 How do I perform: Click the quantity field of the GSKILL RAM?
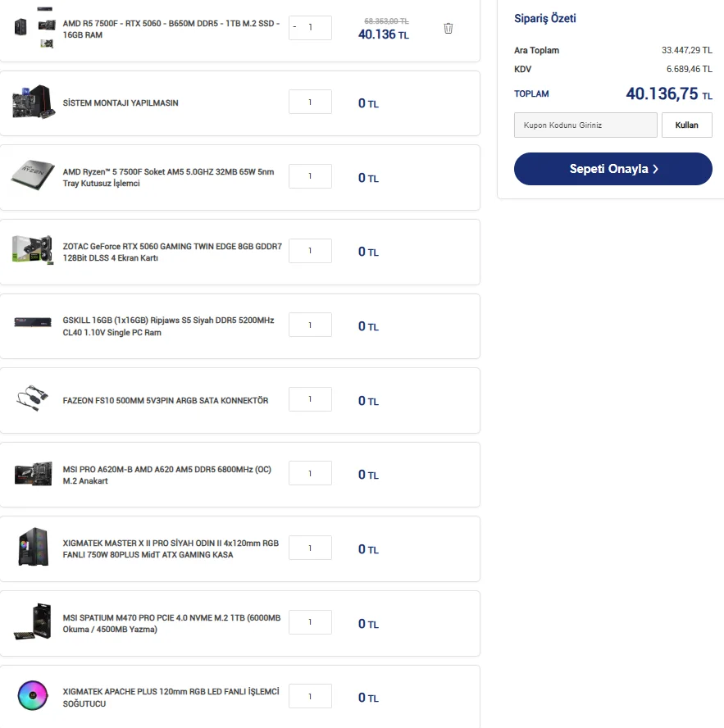[x=310, y=325]
